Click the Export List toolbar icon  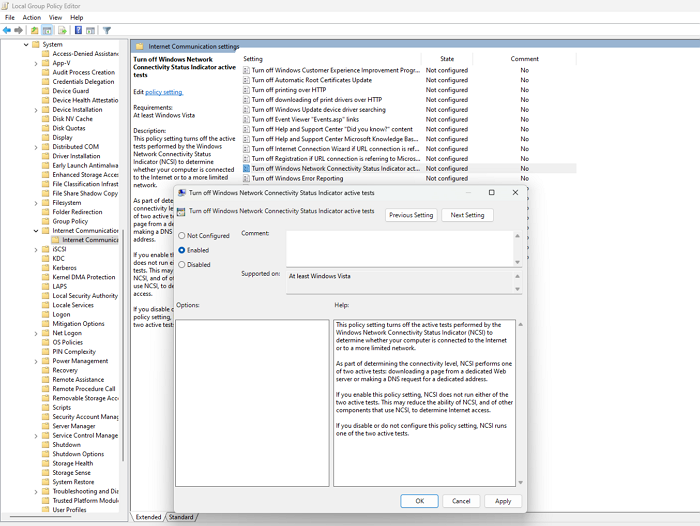pyautogui.click(x=62, y=30)
